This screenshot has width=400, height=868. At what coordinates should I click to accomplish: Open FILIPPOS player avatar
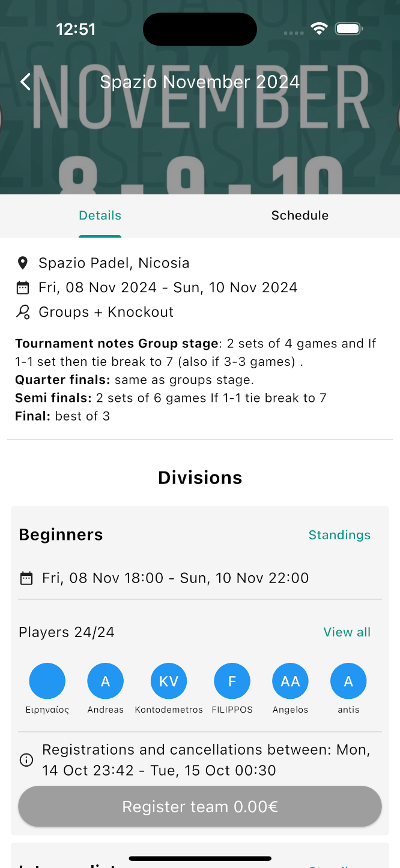232,681
